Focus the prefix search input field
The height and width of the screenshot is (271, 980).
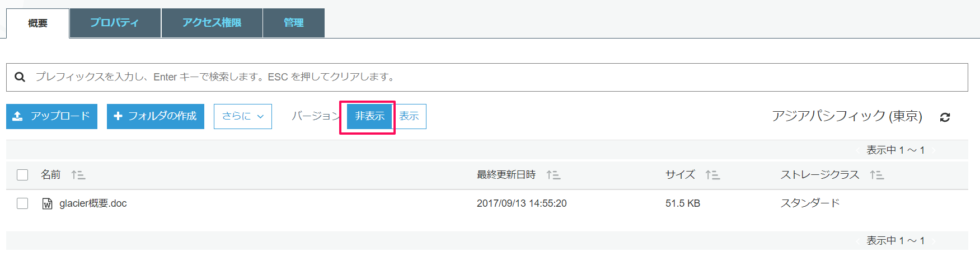point(487,77)
